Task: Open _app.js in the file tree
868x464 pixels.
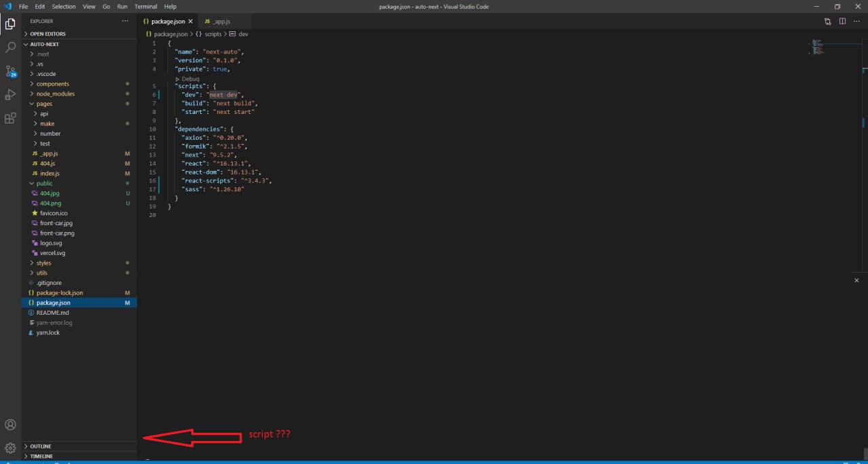Action: click(79, 153)
